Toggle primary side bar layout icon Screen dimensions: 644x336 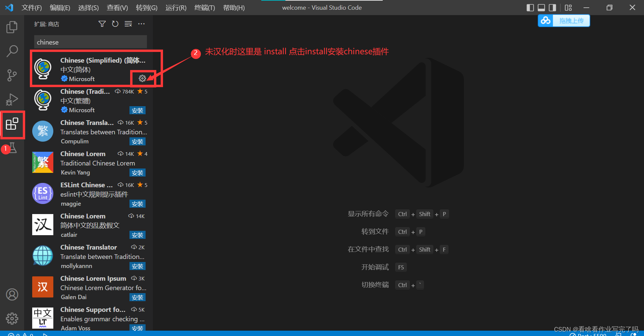[530, 7]
